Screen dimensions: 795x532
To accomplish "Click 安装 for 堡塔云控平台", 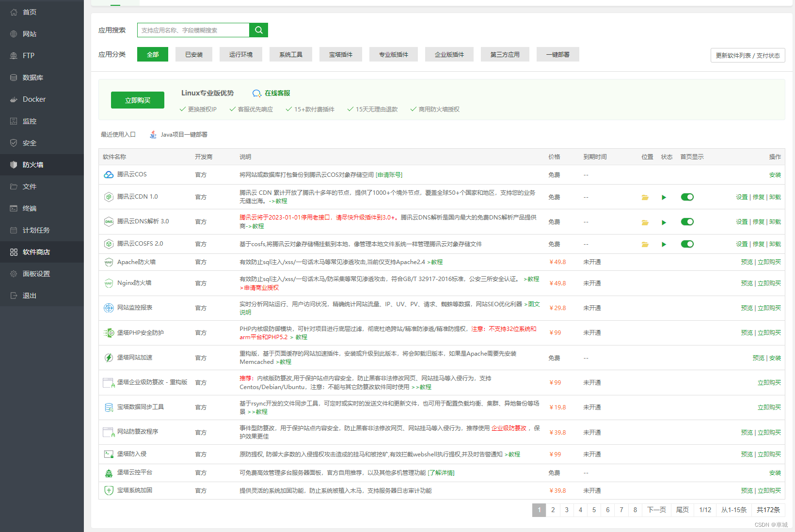I will (x=775, y=473).
